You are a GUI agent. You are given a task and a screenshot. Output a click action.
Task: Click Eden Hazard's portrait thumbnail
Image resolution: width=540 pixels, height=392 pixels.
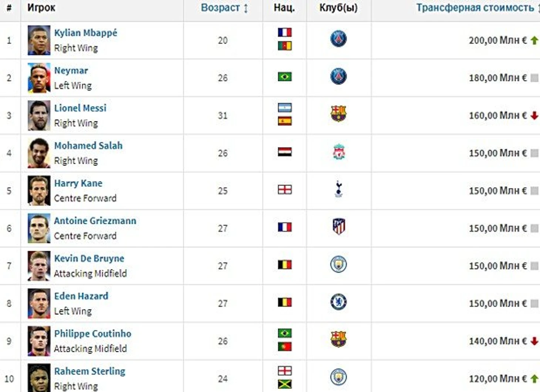point(39,304)
